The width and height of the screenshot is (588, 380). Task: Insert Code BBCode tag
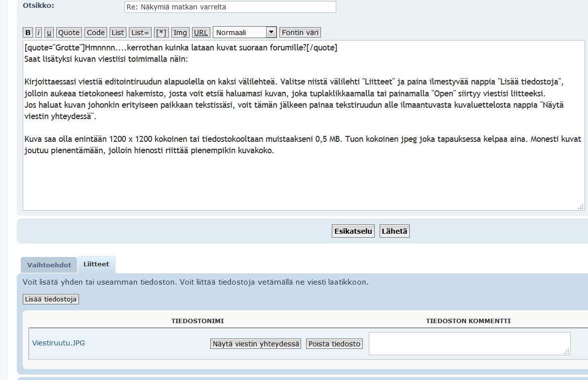click(x=96, y=33)
